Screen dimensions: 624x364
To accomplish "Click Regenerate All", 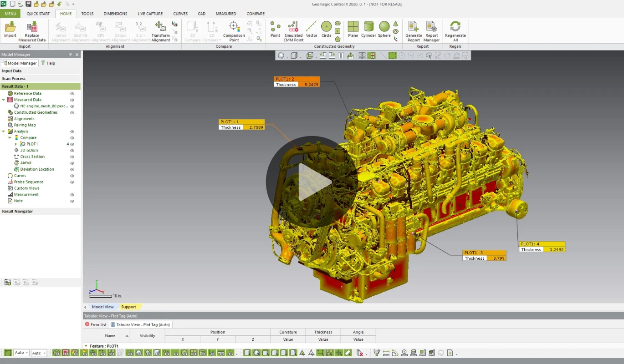I will [455, 31].
